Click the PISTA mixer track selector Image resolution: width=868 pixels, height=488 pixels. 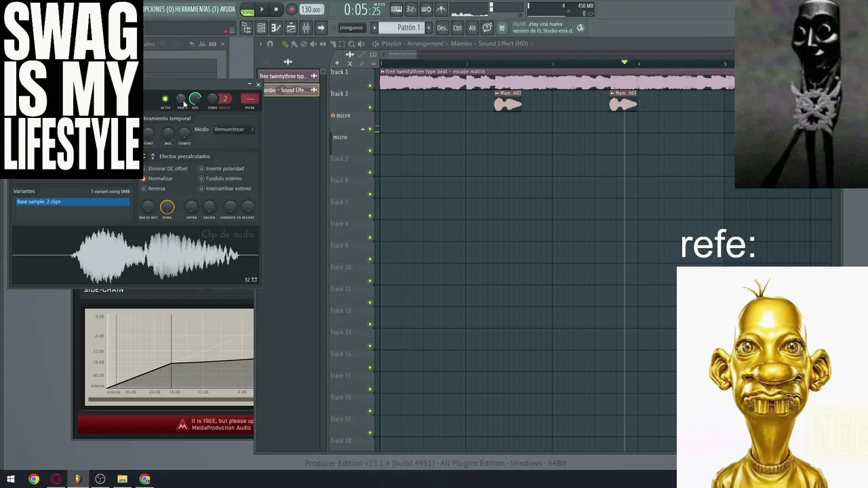click(250, 99)
